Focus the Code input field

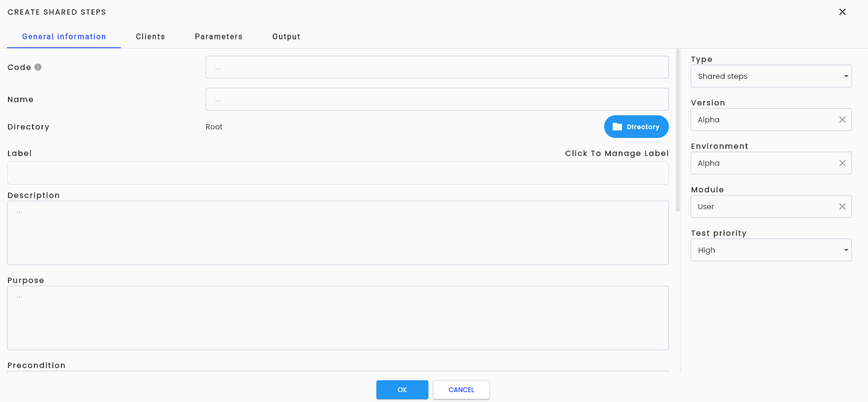(437, 67)
